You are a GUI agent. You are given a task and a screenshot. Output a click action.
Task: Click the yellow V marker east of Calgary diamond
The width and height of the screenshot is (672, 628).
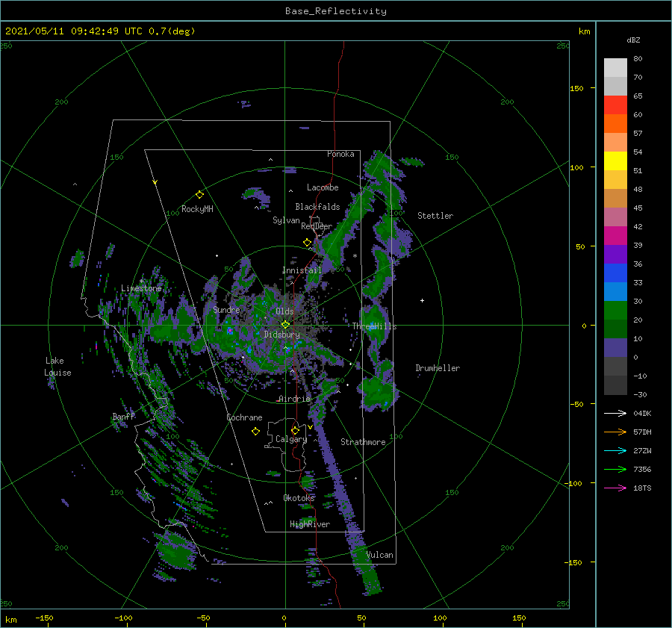click(311, 427)
